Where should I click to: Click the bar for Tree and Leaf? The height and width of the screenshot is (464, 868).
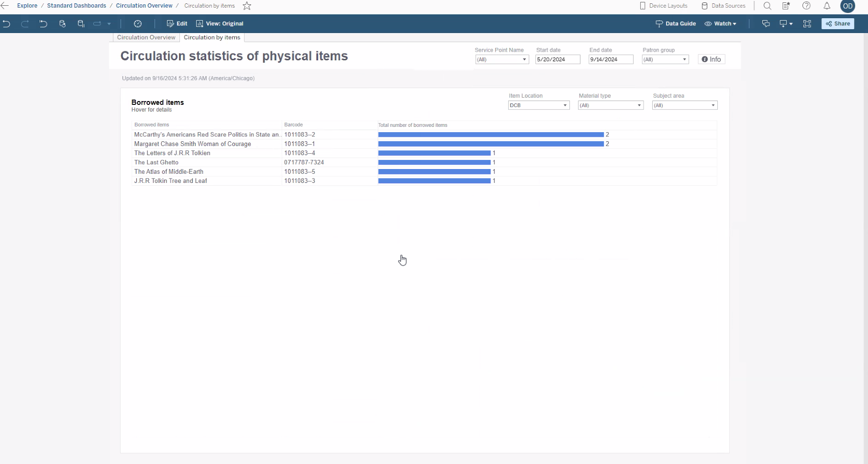click(434, 181)
